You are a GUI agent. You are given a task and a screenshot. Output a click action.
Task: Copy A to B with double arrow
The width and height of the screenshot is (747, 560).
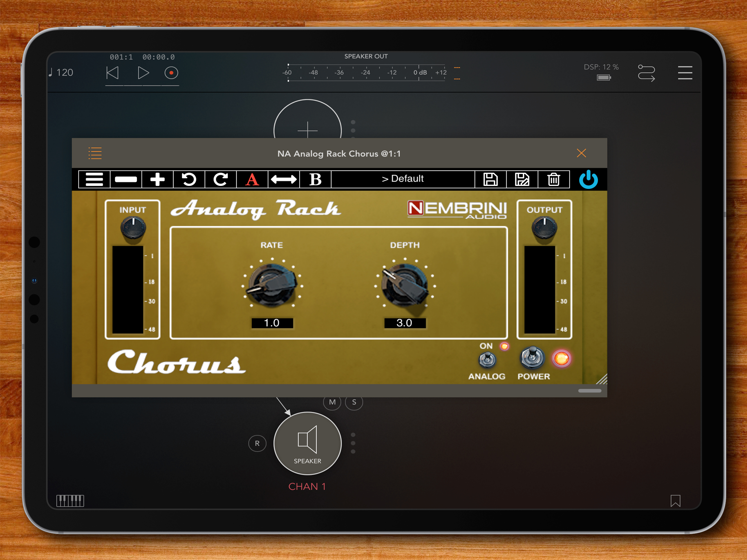coord(284,179)
